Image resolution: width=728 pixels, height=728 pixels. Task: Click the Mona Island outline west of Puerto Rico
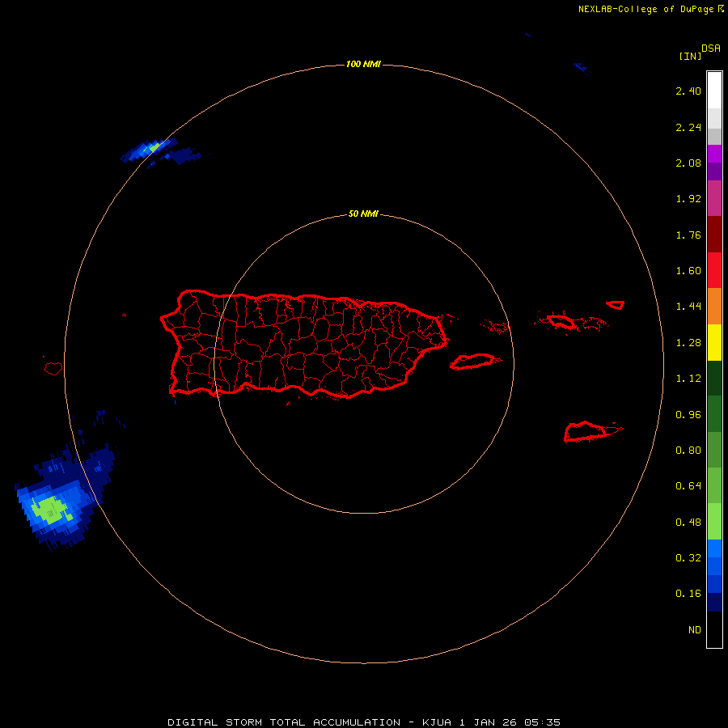point(53,369)
